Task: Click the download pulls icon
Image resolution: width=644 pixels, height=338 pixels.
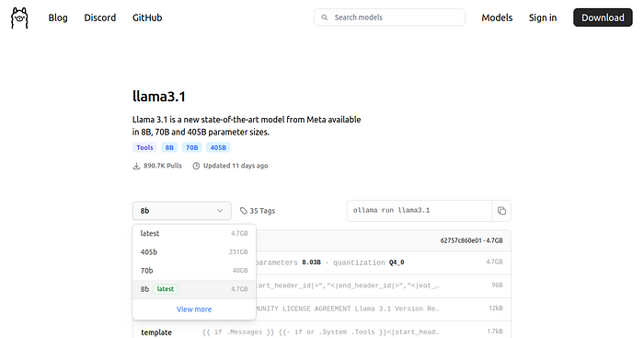Action: [x=136, y=166]
